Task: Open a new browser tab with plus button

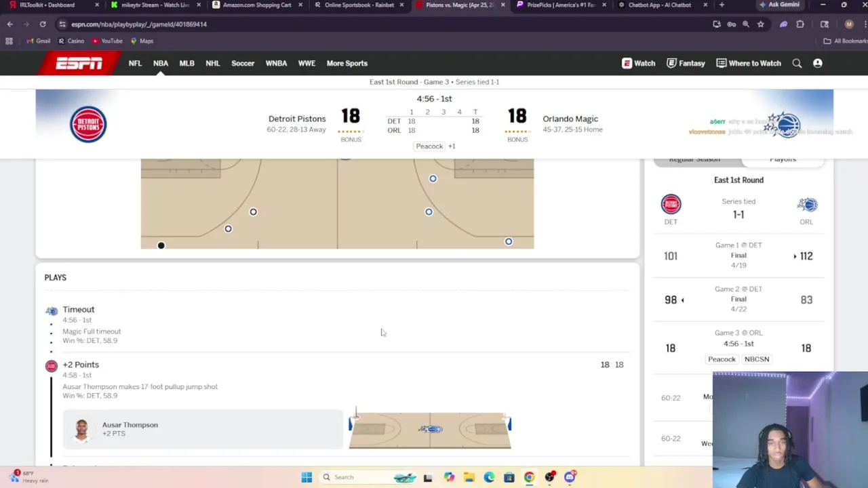Action: (x=722, y=5)
